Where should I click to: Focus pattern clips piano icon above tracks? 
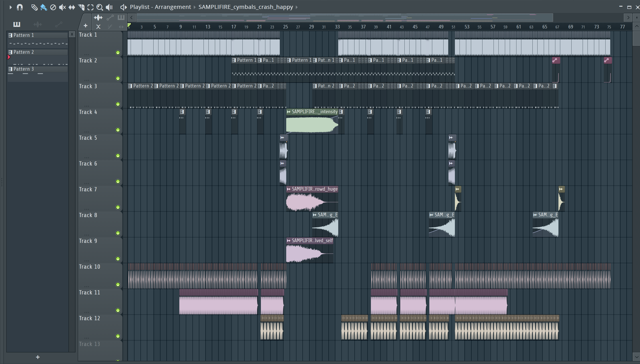pyautogui.click(x=121, y=18)
